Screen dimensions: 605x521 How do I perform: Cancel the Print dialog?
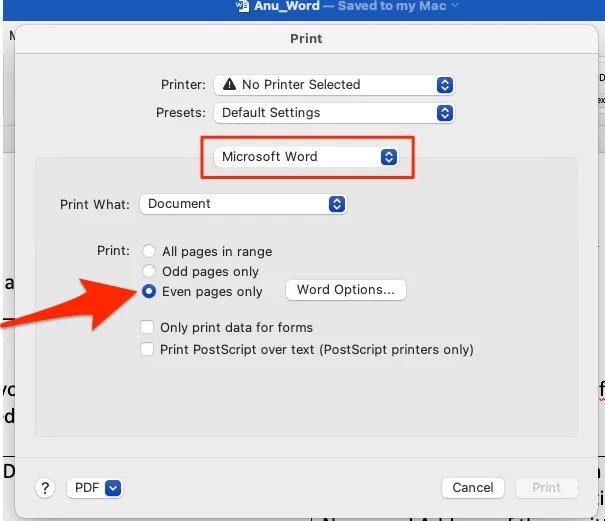[473, 488]
